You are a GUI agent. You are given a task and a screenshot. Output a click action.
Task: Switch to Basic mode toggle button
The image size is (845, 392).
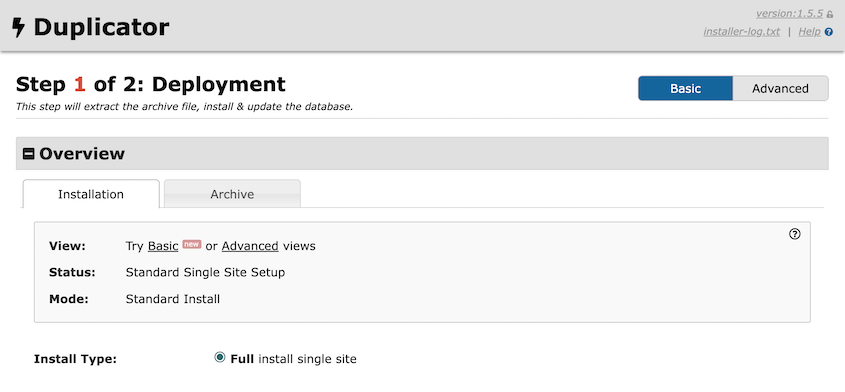[685, 88]
